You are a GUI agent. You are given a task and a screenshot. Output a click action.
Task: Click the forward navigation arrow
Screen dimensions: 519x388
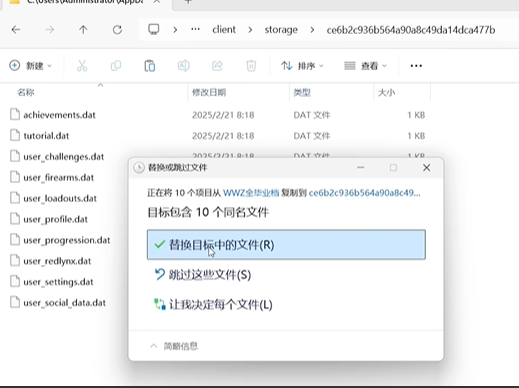(50, 30)
